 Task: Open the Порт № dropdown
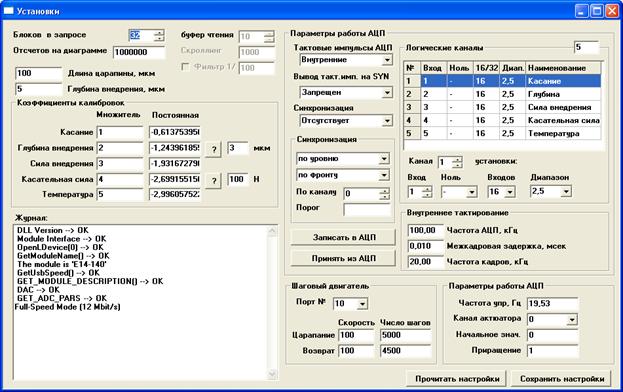(x=362, y=304)
